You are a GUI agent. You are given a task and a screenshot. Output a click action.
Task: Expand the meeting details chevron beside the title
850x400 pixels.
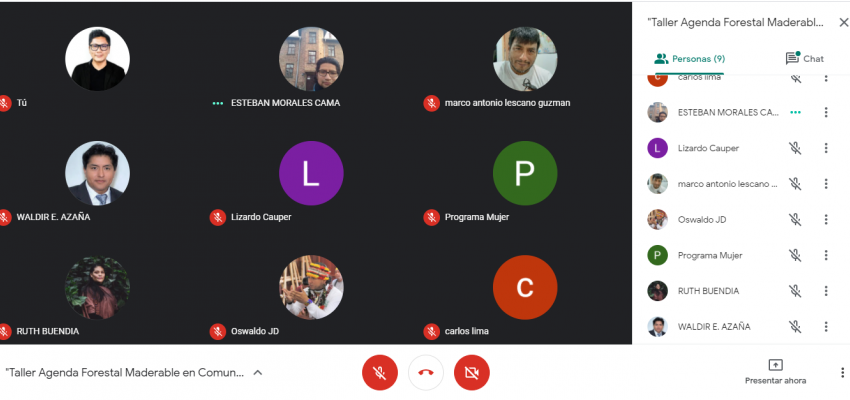coord(258,372)
